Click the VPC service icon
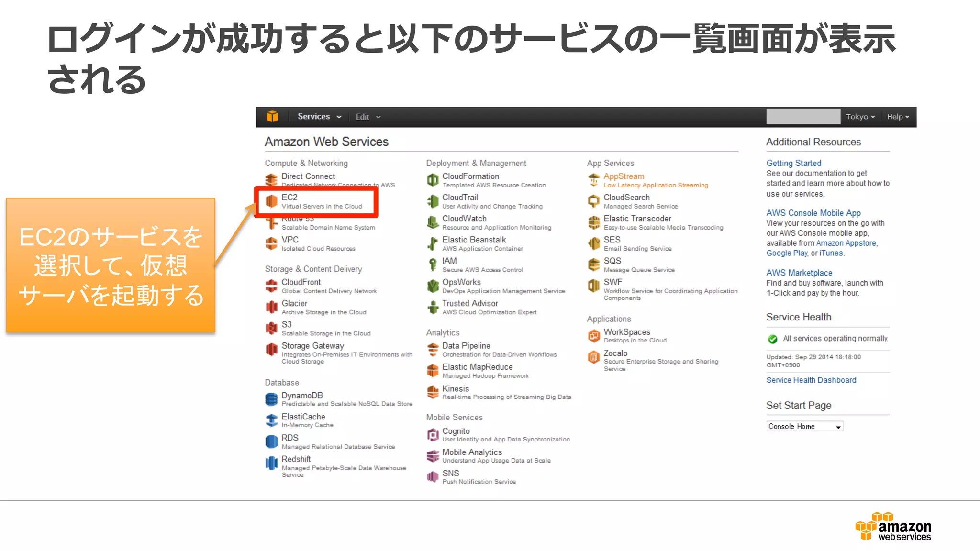The width and height of the screenshot is (980, 551). [x=271, y=243]
